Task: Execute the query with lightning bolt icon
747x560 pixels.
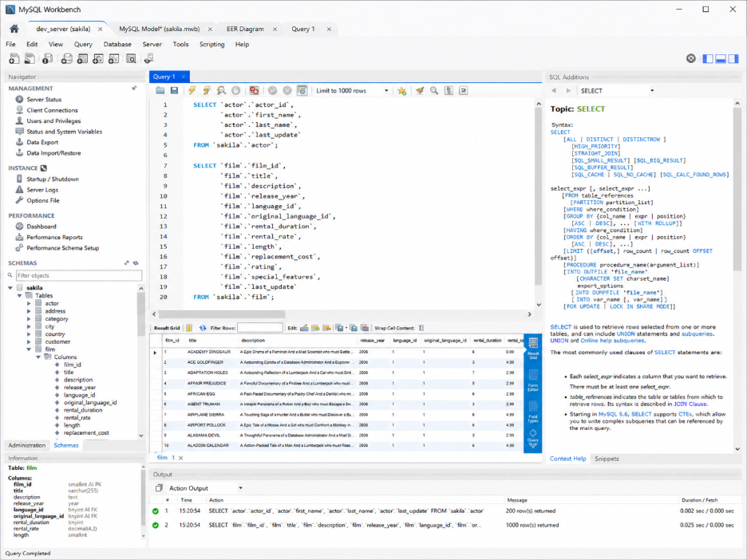Action: tap(192, 90)
